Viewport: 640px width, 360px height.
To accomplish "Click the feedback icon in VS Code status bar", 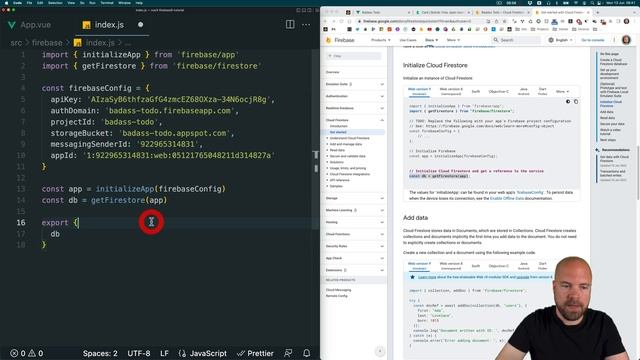I will tap(288, 353).
